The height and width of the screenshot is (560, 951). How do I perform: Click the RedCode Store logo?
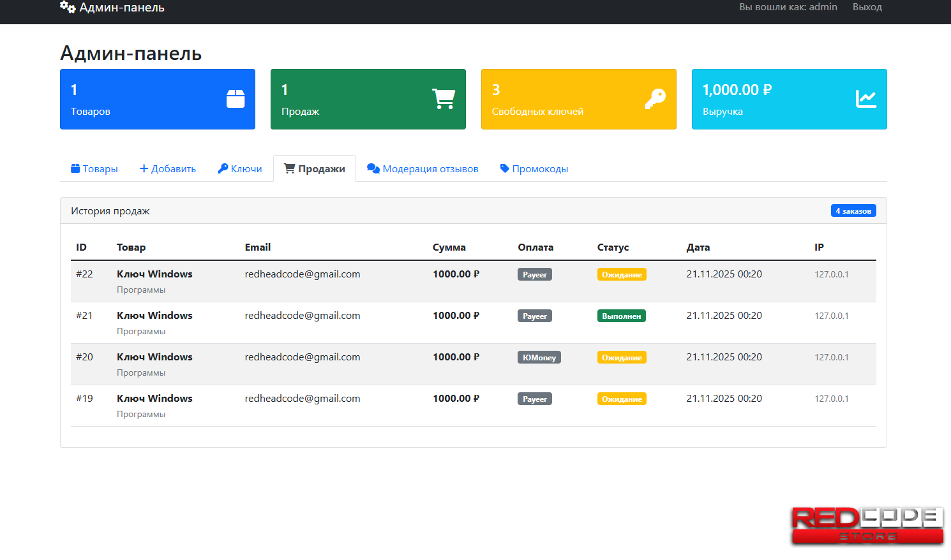click(867, 525)
